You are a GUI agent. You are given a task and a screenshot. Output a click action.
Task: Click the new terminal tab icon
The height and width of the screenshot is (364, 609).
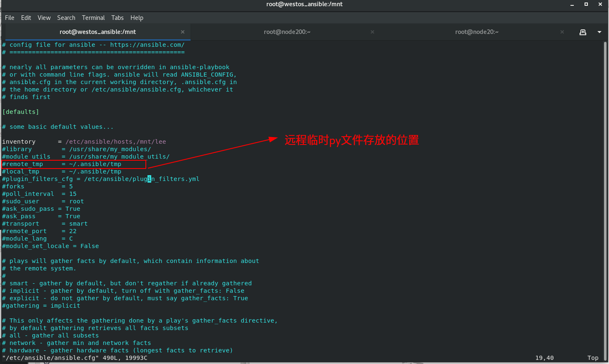pyautogui.click(x=583, y=32)
